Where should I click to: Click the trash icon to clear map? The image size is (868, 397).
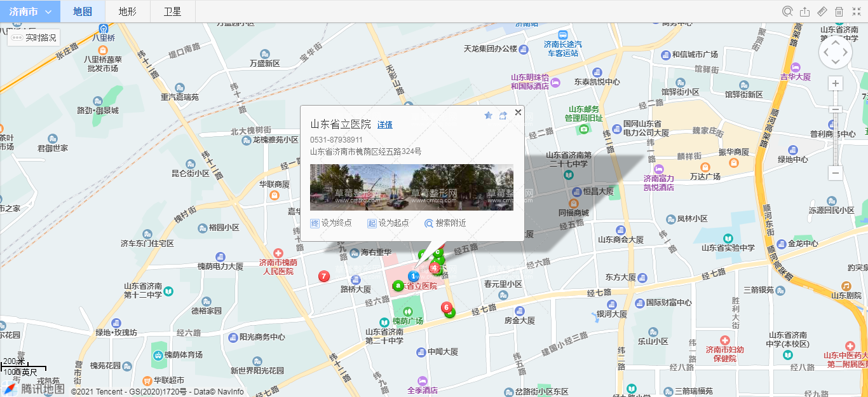point(839,11)
